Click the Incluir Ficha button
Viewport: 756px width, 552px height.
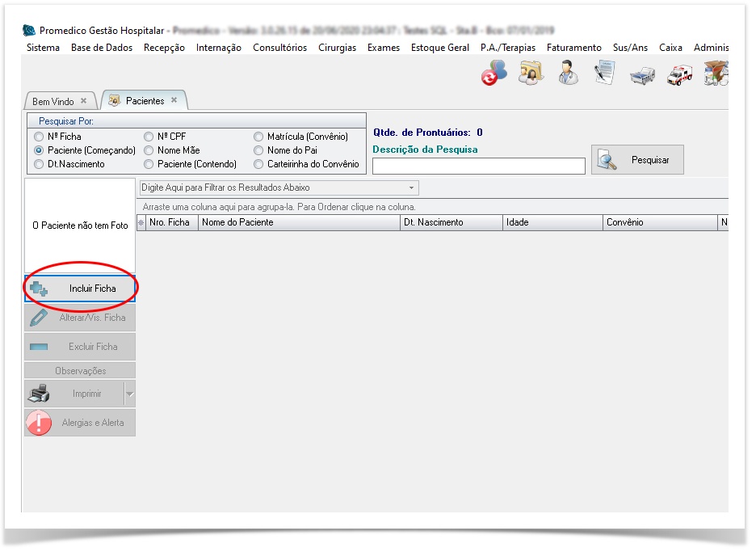tap(80, 289)
